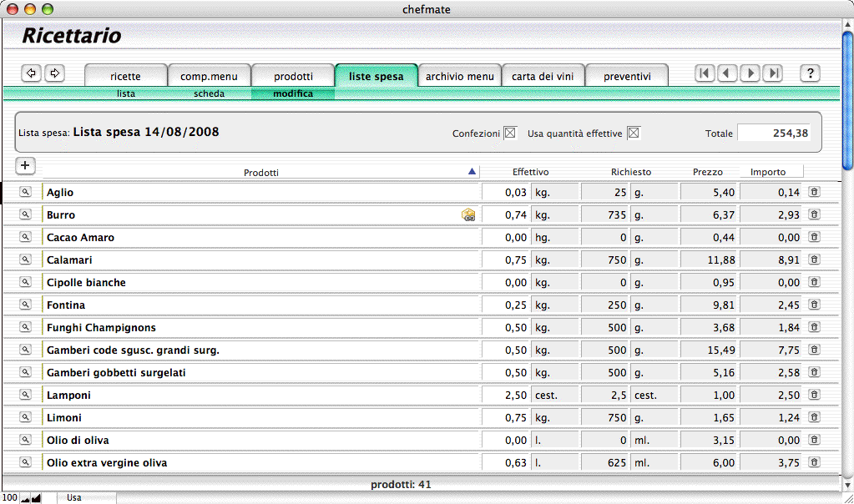The width and height of the screenshot is (854, 504).
Task: Click the Lista spesa 14/08/2008 name field
Action: tap(146, 132)
